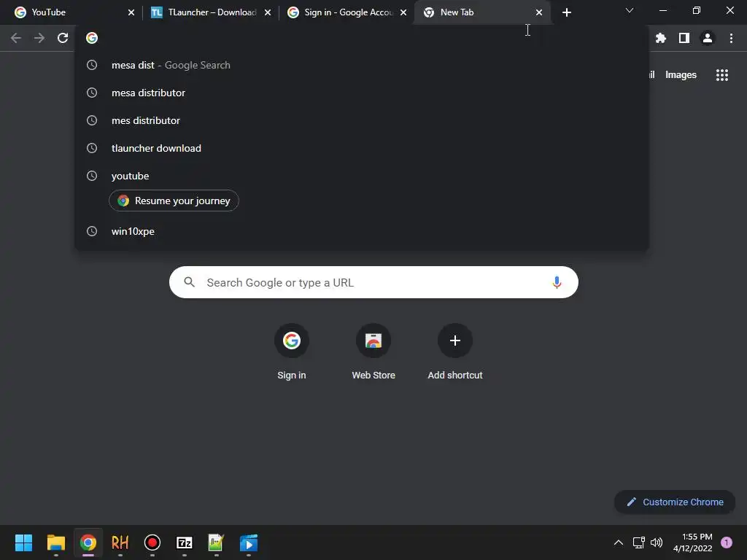Viewport: 747px width, 560px height.
Task: Click the Resume your journey chip
Action: pos(174,201)
